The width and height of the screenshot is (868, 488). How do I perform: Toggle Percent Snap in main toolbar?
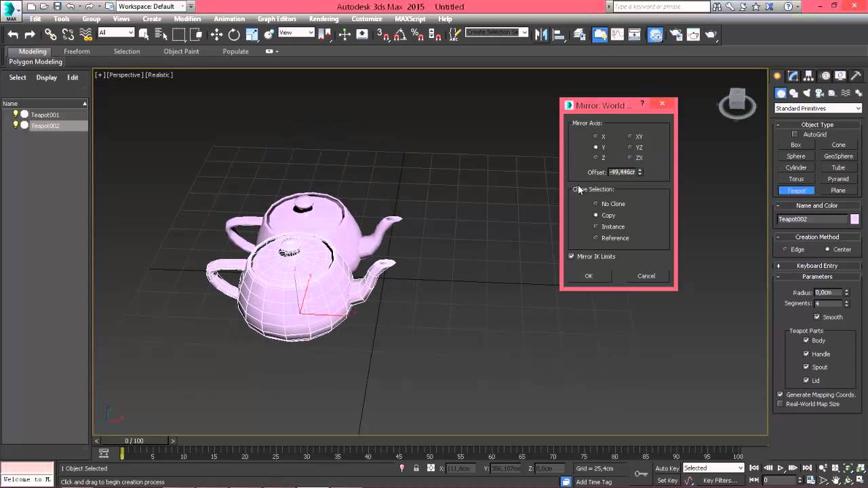418,35
